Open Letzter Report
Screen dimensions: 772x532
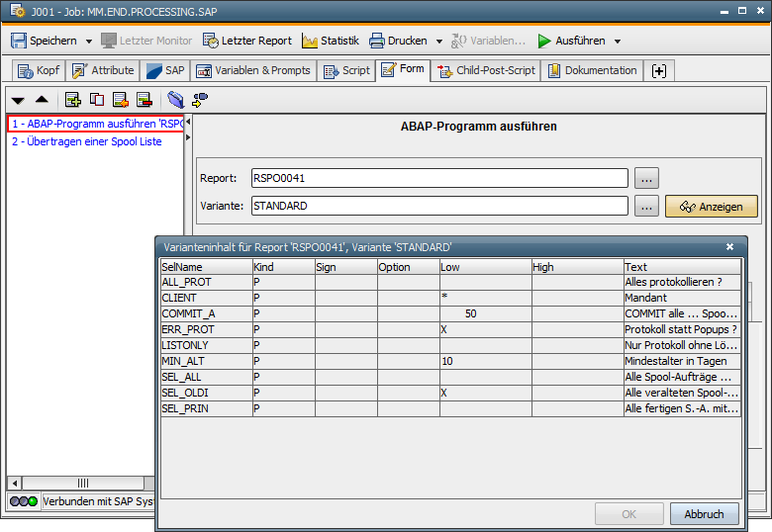click(247, 41)
